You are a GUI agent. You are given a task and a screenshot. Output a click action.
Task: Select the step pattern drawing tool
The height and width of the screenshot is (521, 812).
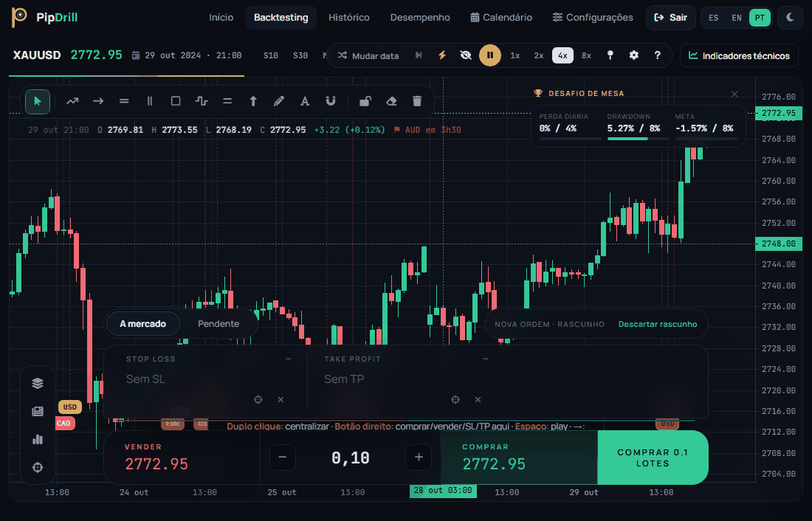click(x=202, y=102)
